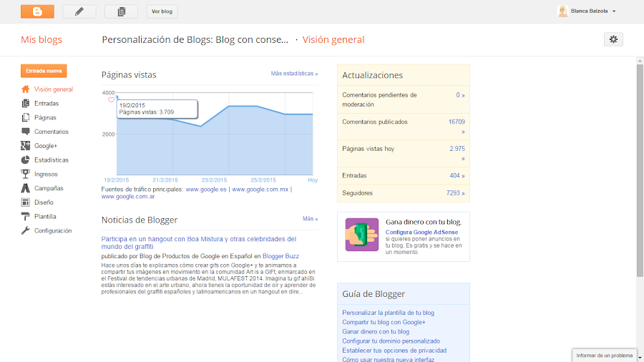Screen dimensions: 644x362
Task: Select Entradas in sidebar menu
Action: (x=47, y=104)
